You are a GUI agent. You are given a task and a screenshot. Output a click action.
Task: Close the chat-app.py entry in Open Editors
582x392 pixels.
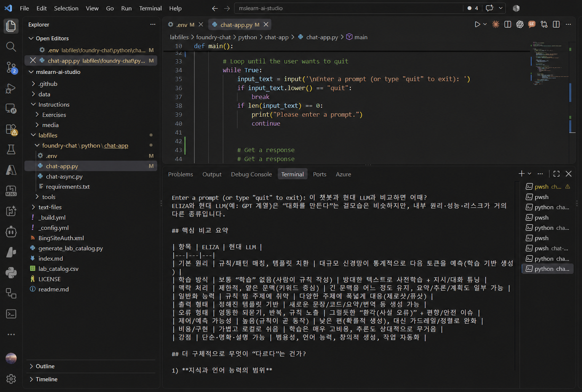coord(33,61)
